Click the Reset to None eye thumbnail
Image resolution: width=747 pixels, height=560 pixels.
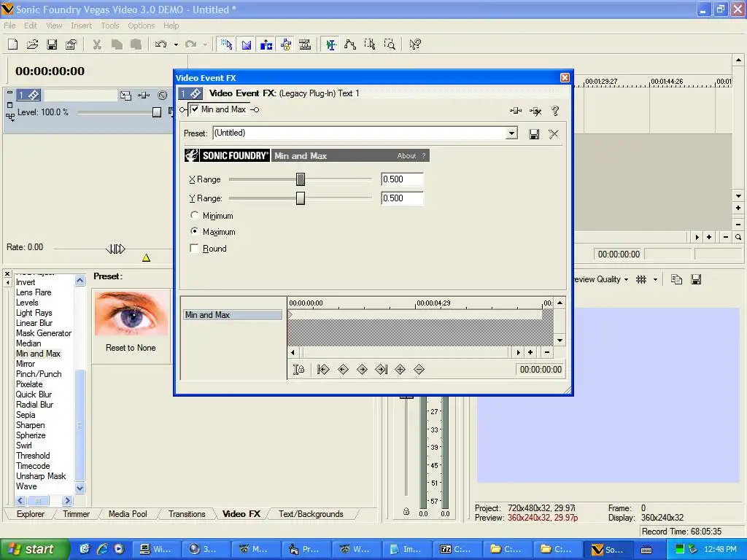[131, 314]
